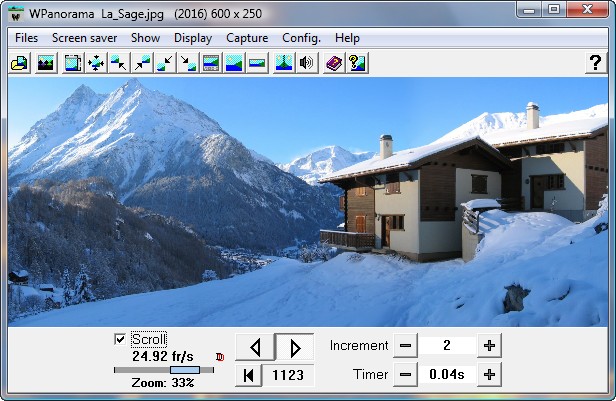The height and width of the screenshot is (401, 616).
Task: Increase the Increment value with plus
Action: [489, 346]
